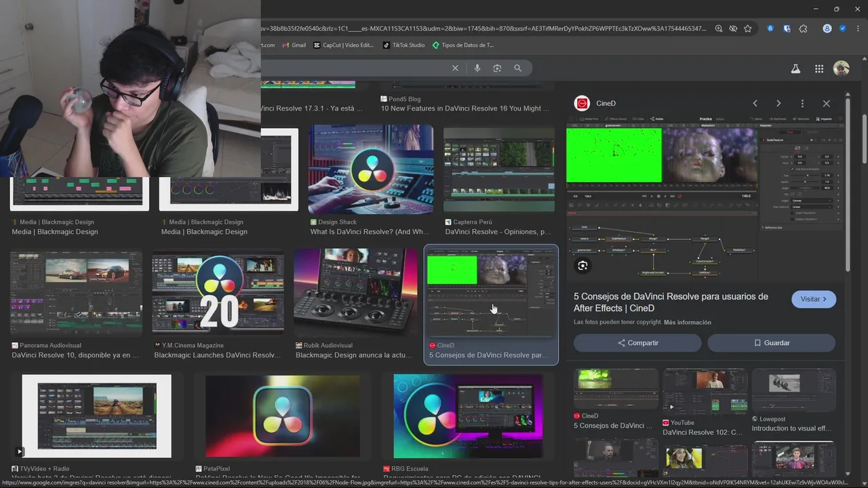Open the Google apps grid
The image size is (868, 488).
point(819,68)
